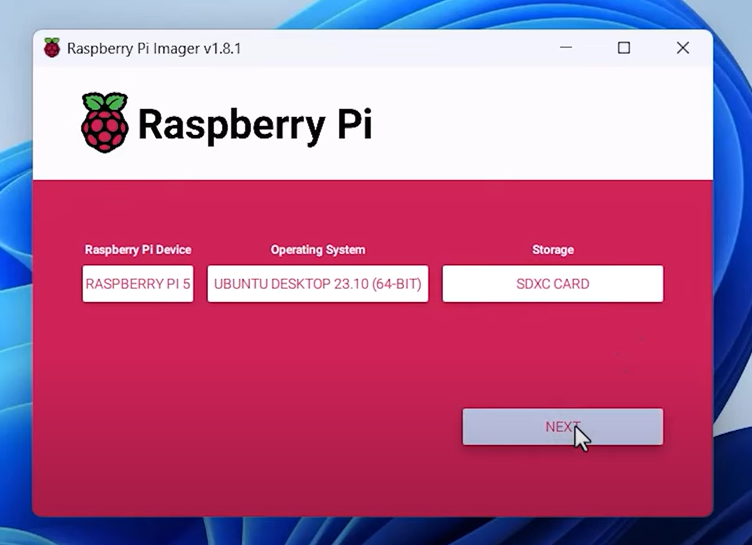Click the NEXT button
Screen dimensions: 752x545
coord(563,427)
